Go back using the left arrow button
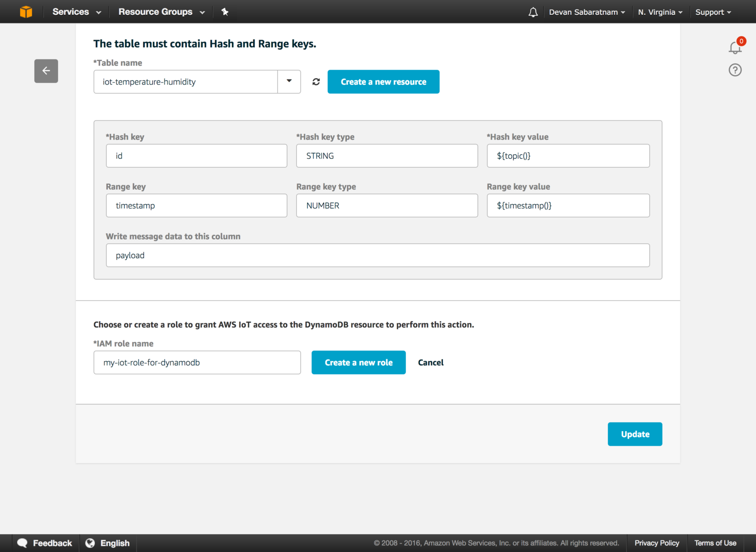This screenshot has width=756, height=552. click(x=46, y=71)
